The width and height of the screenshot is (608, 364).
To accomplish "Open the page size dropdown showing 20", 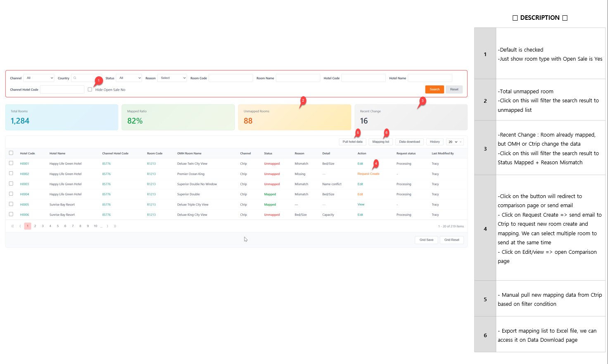I will (455, 142).
